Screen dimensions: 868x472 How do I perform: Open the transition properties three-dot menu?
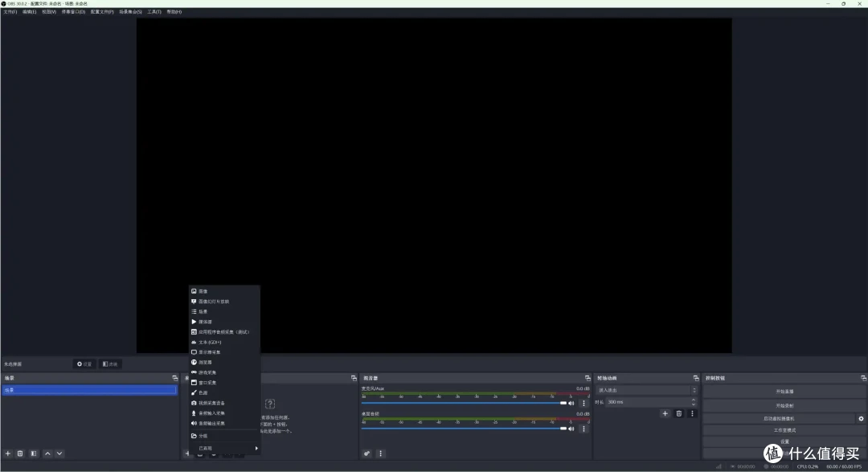tap(692, 414)
